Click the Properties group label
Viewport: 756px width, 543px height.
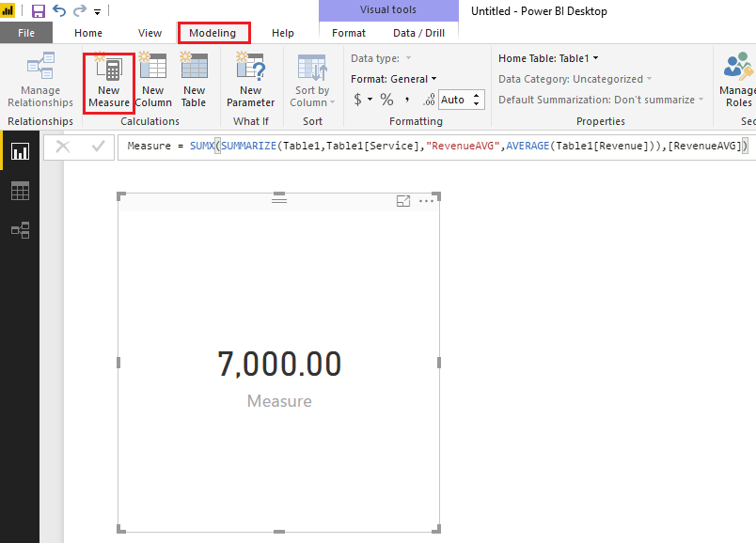601,121
